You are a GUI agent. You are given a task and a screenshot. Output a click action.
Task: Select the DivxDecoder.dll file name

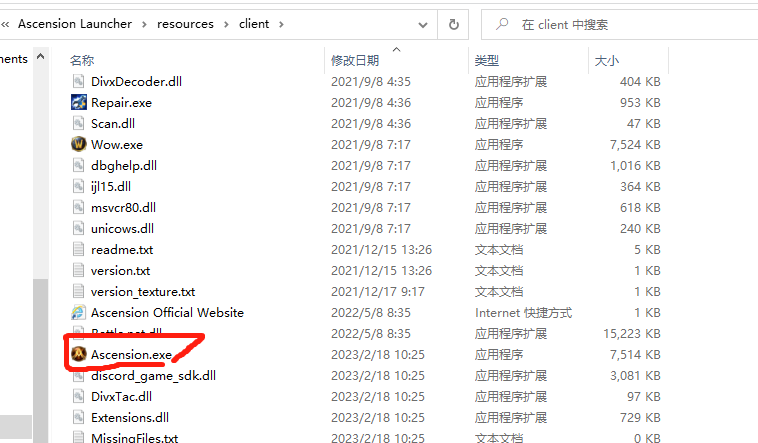pos(136,81)
